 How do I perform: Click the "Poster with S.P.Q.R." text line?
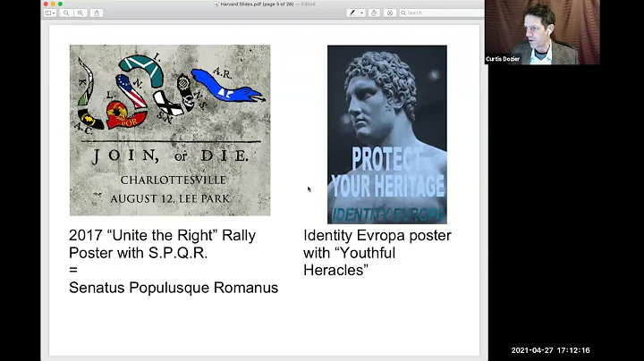tap(139, 253)
